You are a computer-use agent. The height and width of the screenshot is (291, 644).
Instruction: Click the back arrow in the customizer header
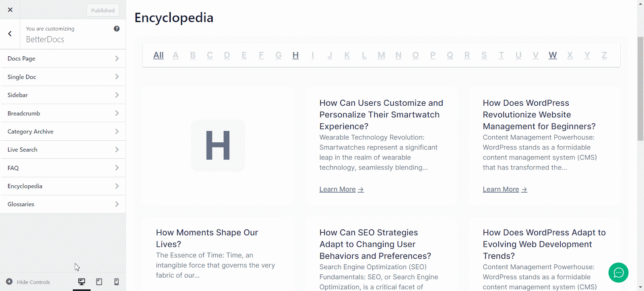[x=10, y=34]
